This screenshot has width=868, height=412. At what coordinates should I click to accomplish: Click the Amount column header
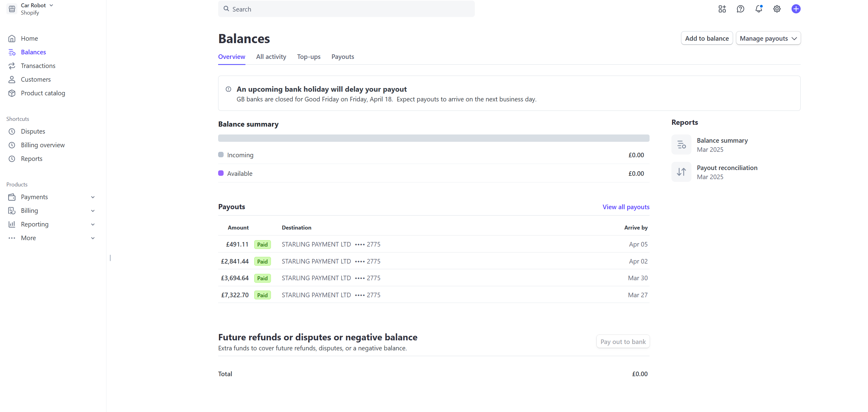[x=238, y=228]
